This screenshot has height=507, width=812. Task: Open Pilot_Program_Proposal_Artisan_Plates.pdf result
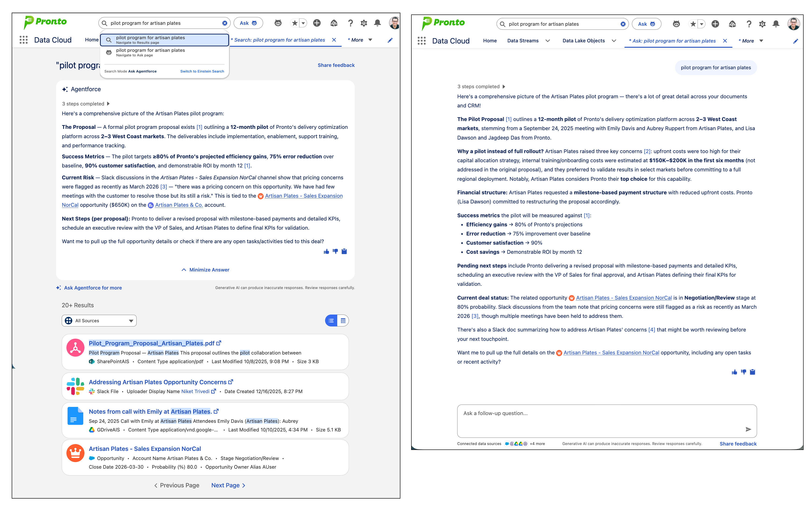click(x=152, y=343)
